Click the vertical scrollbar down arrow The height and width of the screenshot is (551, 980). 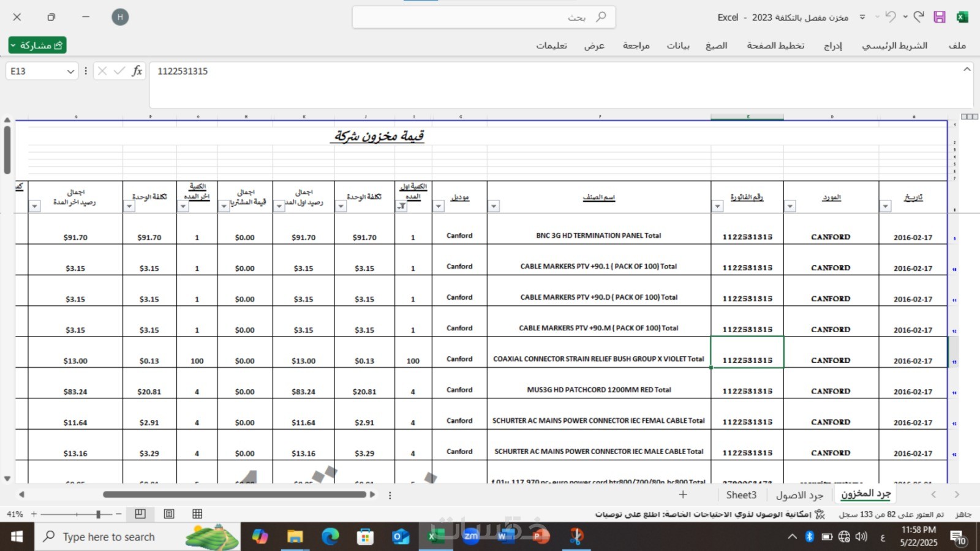(7, 479)
